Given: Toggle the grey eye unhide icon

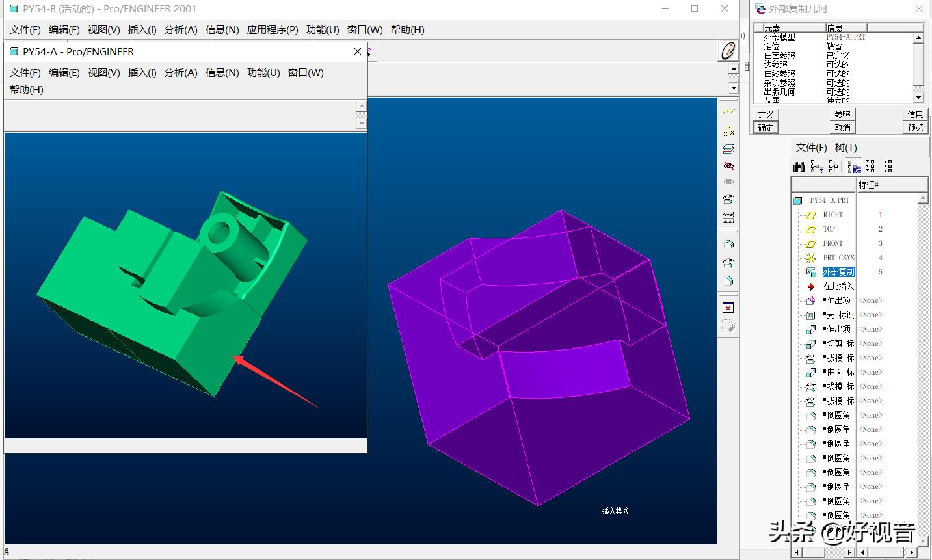Looking at the screenshot, I should [x=728, y=182].
